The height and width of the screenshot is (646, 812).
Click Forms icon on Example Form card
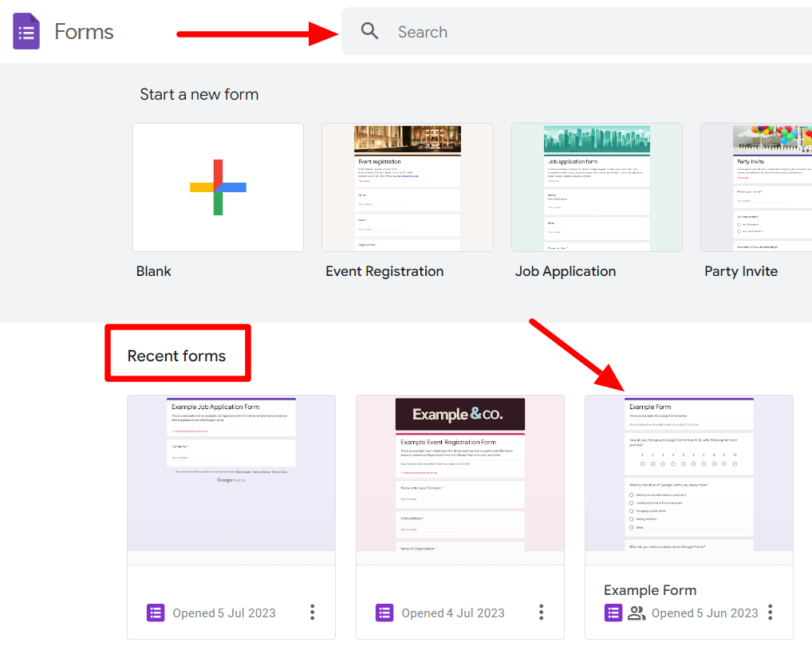pyautogui.click(x=613, y=613)
